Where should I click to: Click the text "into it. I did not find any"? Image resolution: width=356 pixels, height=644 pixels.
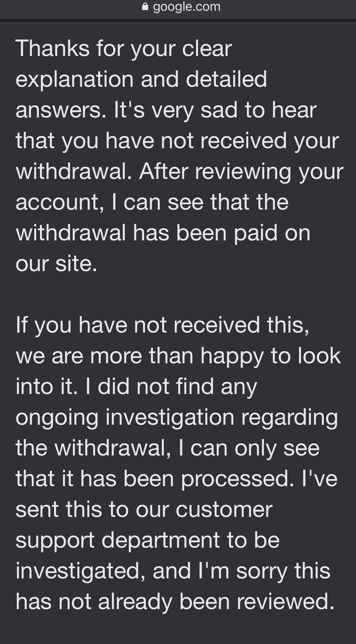pos(136,387)
